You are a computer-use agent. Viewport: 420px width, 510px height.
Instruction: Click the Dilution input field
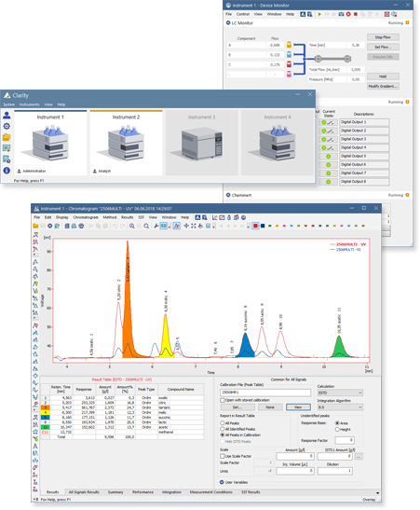tap(335, 471)
